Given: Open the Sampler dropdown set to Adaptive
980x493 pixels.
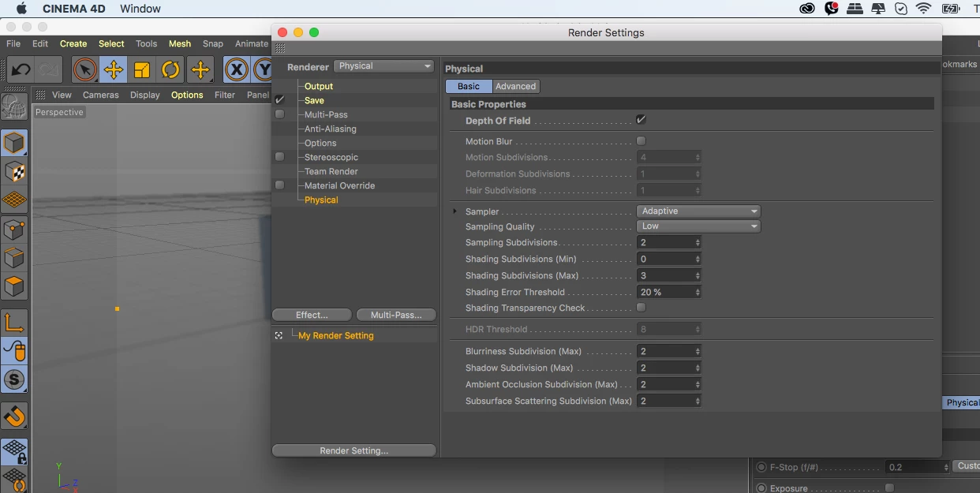Looking at the screenshot, I should pos(698,211).
